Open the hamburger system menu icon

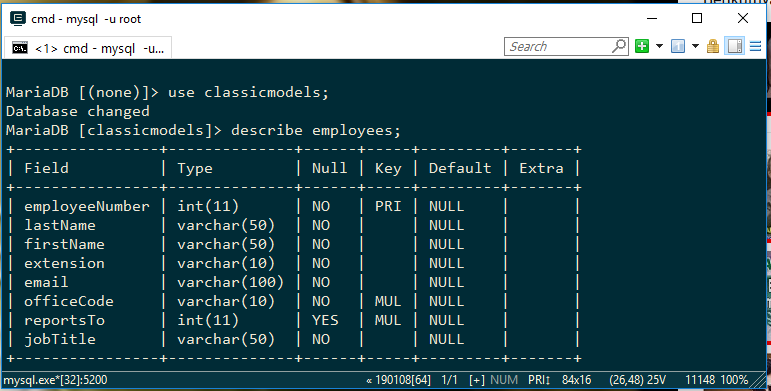(x=756, y=46)
